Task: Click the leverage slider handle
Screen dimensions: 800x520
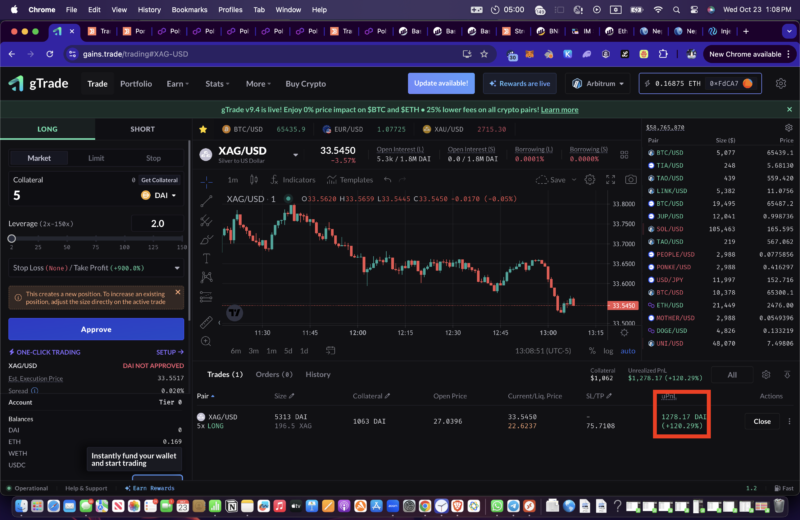Action: click(x=12, y=238)
